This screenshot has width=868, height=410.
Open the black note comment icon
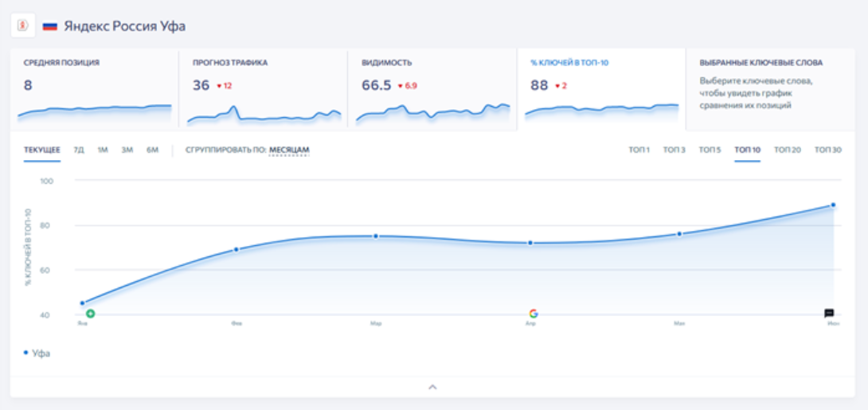829,313
